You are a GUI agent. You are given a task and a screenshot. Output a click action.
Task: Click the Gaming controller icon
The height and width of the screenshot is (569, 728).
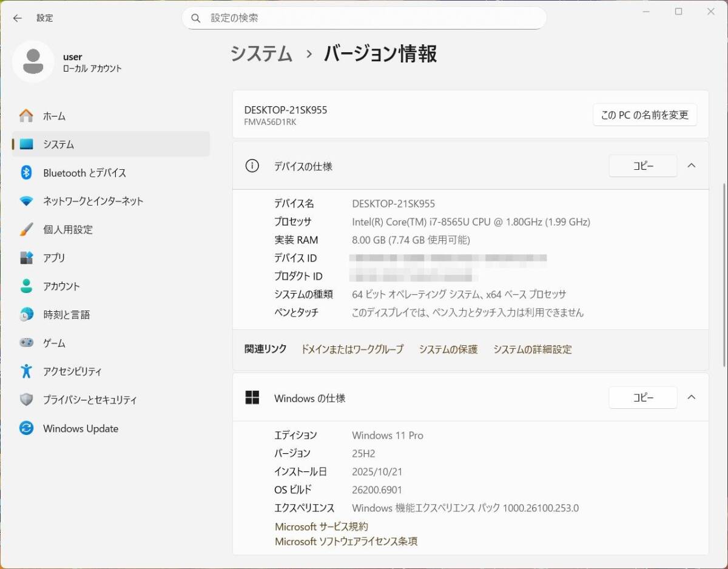click(26, 343)
